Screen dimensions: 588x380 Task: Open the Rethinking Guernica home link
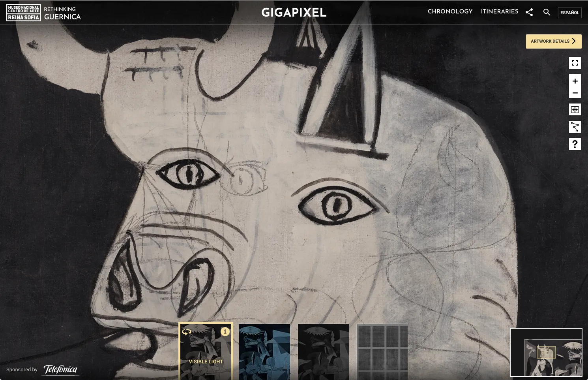coord(62,13)
